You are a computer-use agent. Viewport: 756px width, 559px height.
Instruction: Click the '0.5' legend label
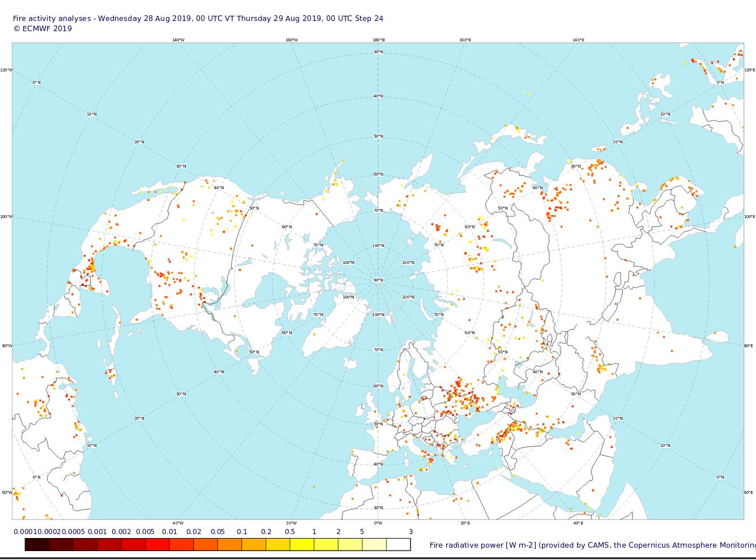tap(289, 532)
